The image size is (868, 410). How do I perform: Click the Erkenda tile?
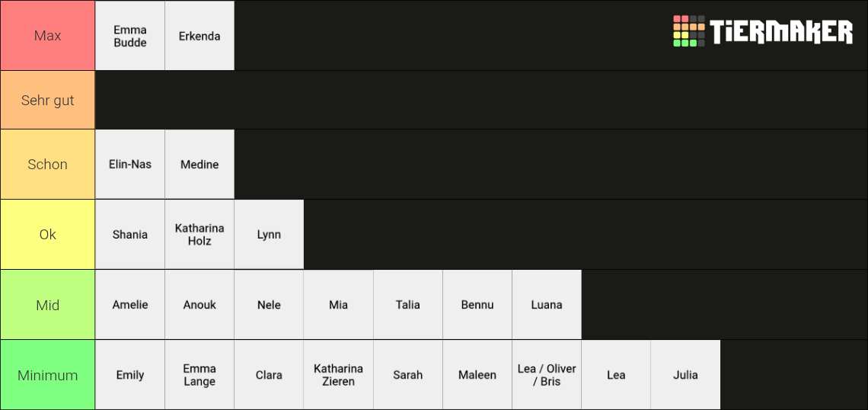199,36
